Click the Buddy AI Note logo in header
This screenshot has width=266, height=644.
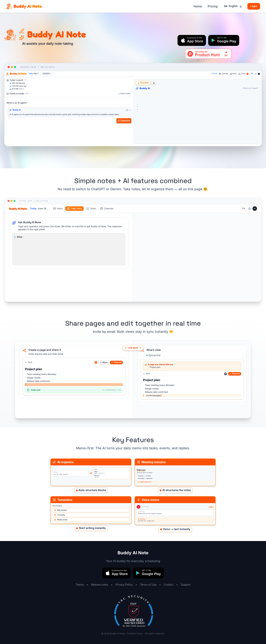coord(24,6)
